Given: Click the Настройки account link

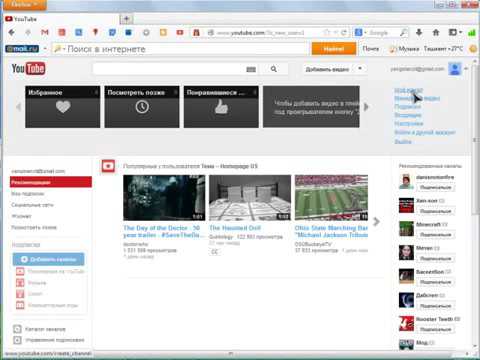Looking at the screenshot, I should (x=409, y=124).
